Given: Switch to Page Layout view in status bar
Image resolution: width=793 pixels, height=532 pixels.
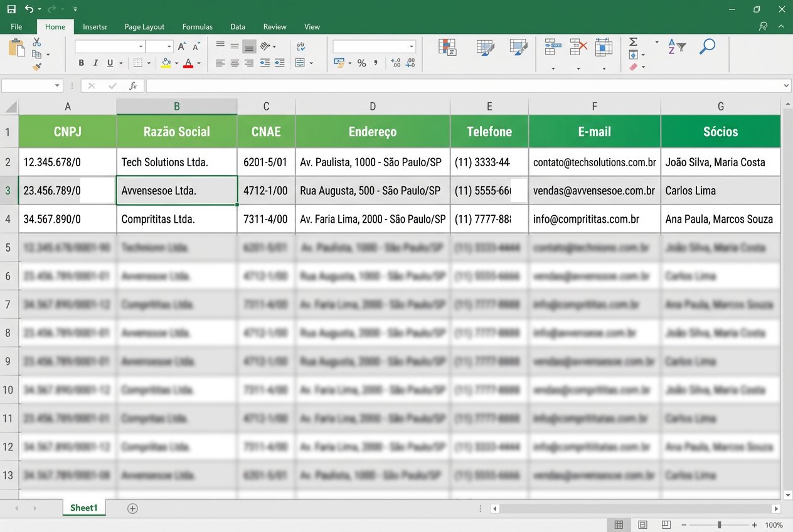Looking at the screenshot, I should pyautogui.click(x=642, y=524).
